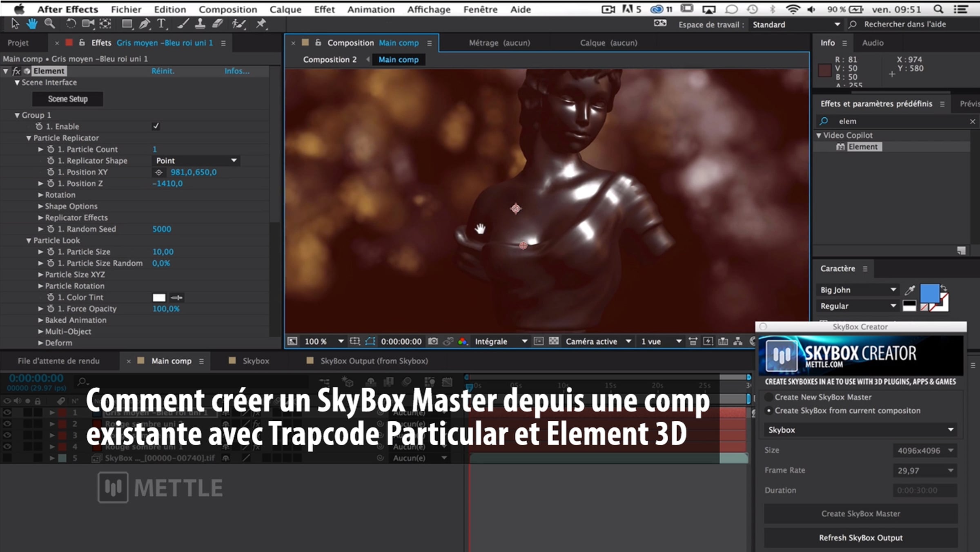Open the Effet menu

click(324, 9)
